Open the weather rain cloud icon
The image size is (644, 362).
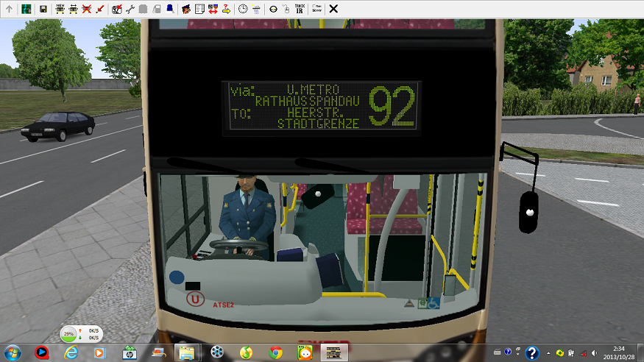[256, 9]
